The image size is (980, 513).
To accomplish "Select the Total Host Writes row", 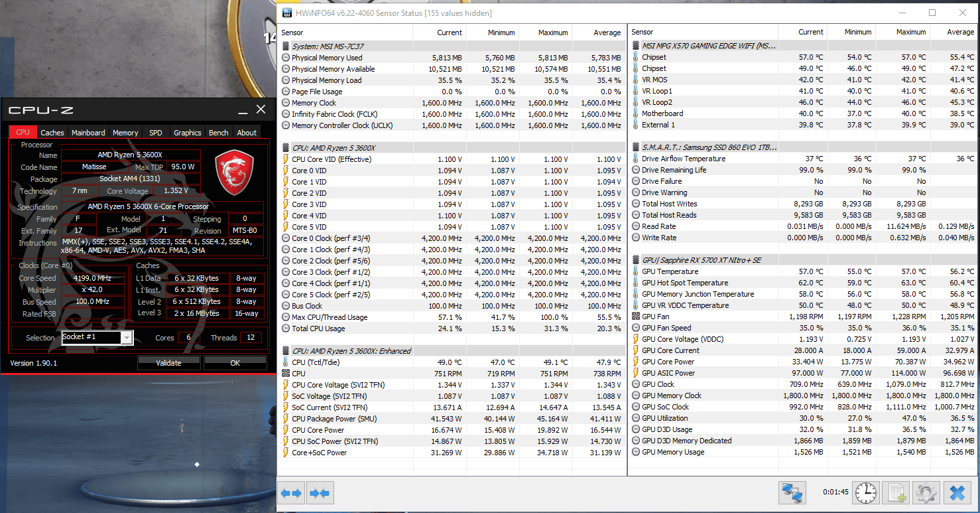I will (804, 204).
